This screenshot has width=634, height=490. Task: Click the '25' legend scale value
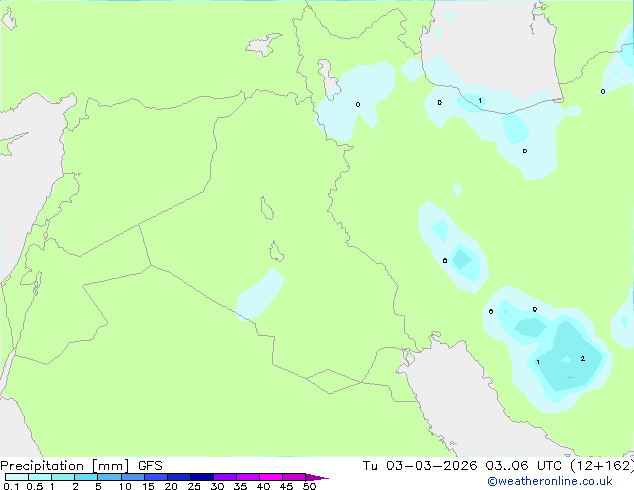pyautogui.click(x=194, y=486)
